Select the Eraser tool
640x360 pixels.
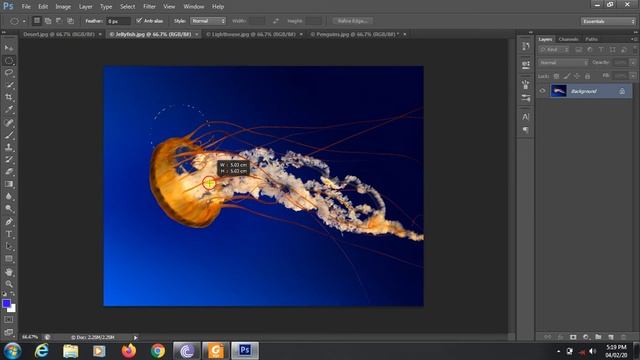tap(9, 171)
